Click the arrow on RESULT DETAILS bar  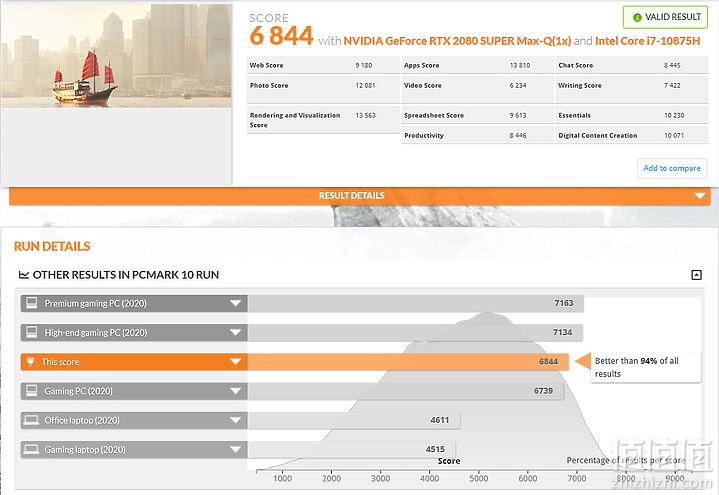(x=700, y=196)
